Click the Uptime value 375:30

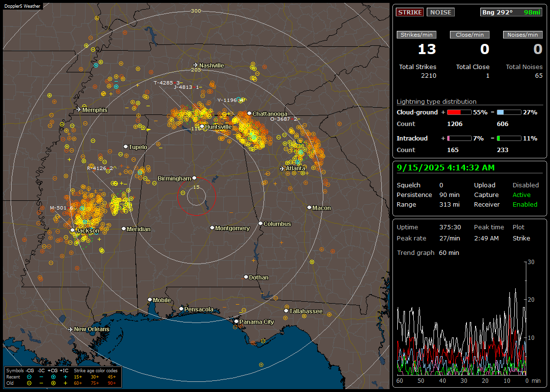click(450, 227)
